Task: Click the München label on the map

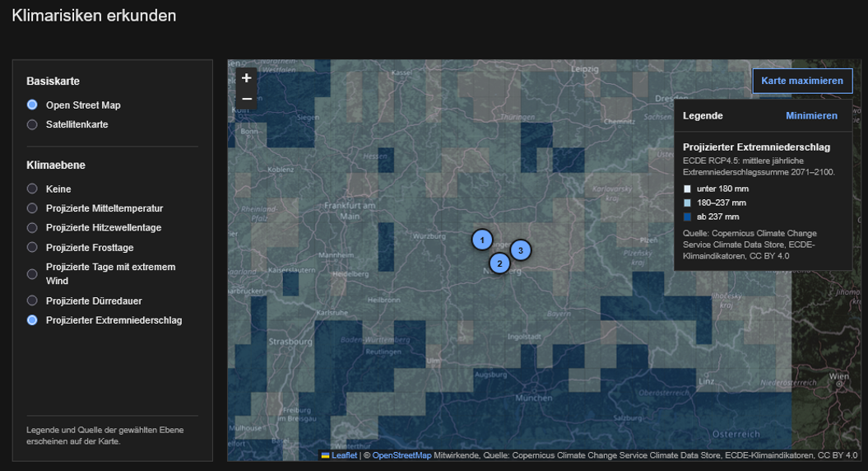Action: click(534, 398)
